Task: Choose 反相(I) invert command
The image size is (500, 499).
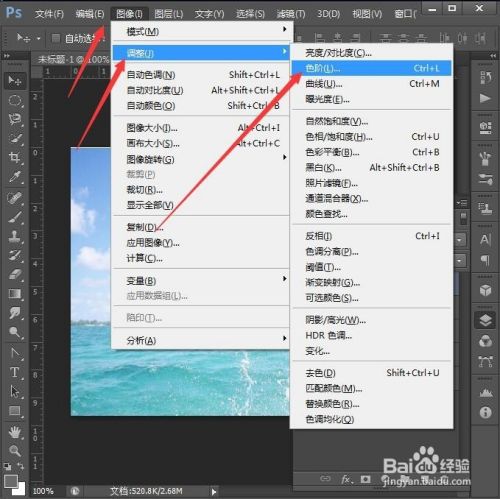Action: click(x=372, y=236)
